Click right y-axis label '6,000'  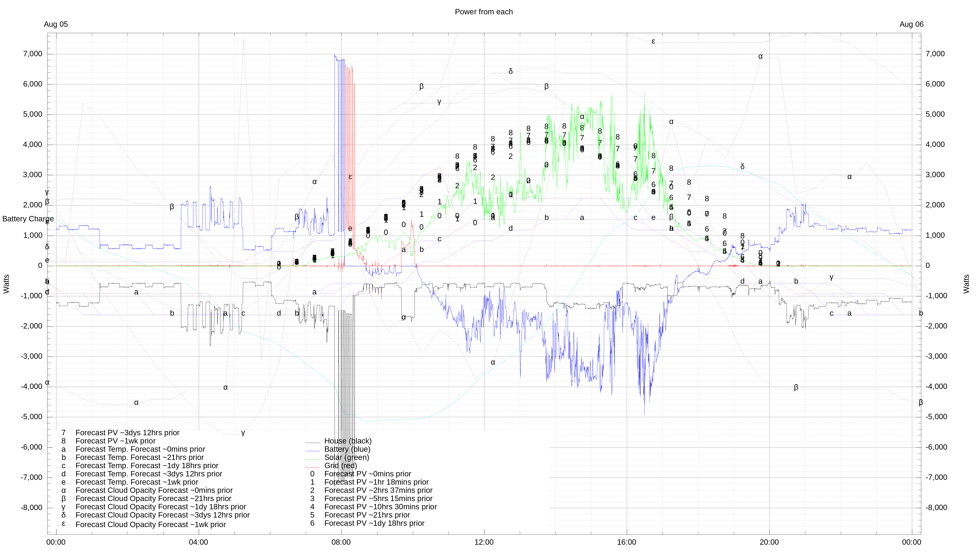tap(935, 84)
